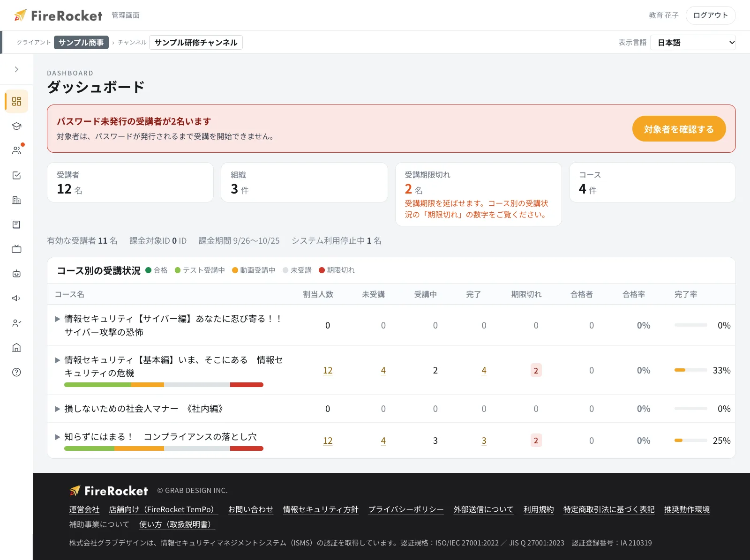
Task: Open the book icon in sidebar
Action: (16, 224)
